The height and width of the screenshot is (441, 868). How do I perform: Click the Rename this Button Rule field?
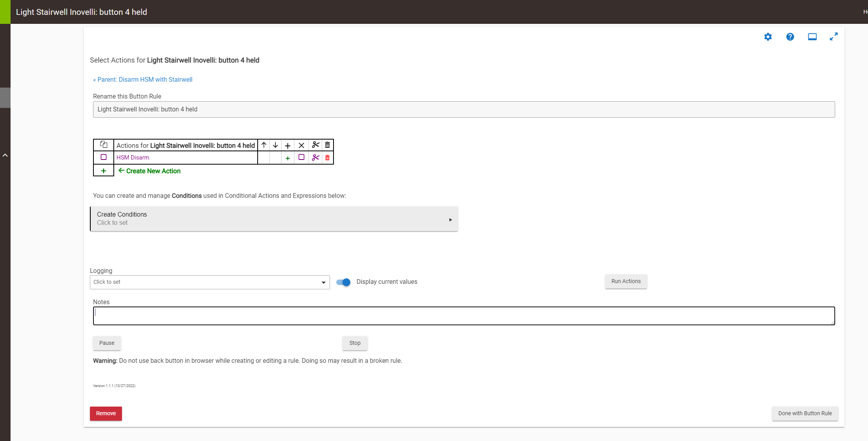[x=464, y=109]
